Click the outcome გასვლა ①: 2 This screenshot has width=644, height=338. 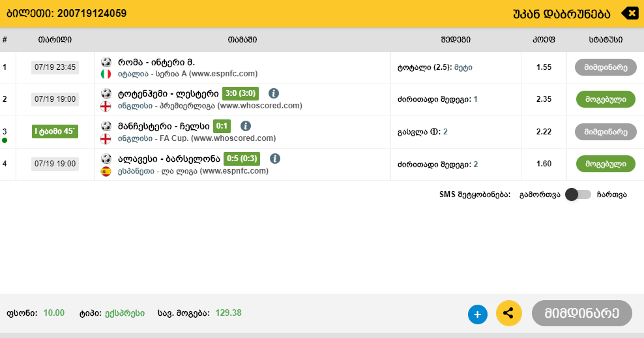click(422, 132)
